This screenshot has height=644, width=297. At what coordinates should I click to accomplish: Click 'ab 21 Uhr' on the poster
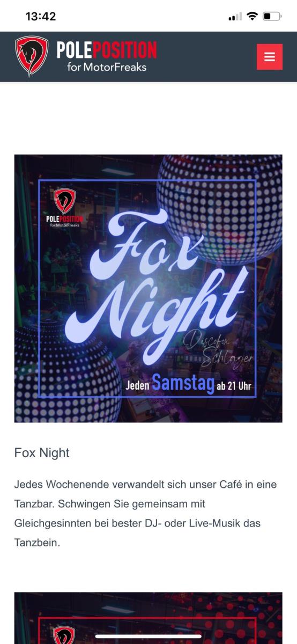click(234, 385)
